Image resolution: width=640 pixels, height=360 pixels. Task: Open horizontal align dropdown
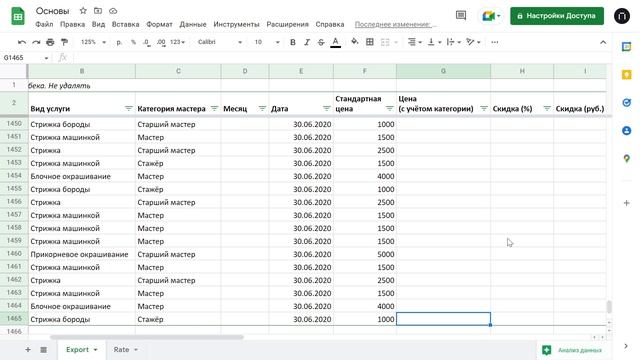point(414,42)
